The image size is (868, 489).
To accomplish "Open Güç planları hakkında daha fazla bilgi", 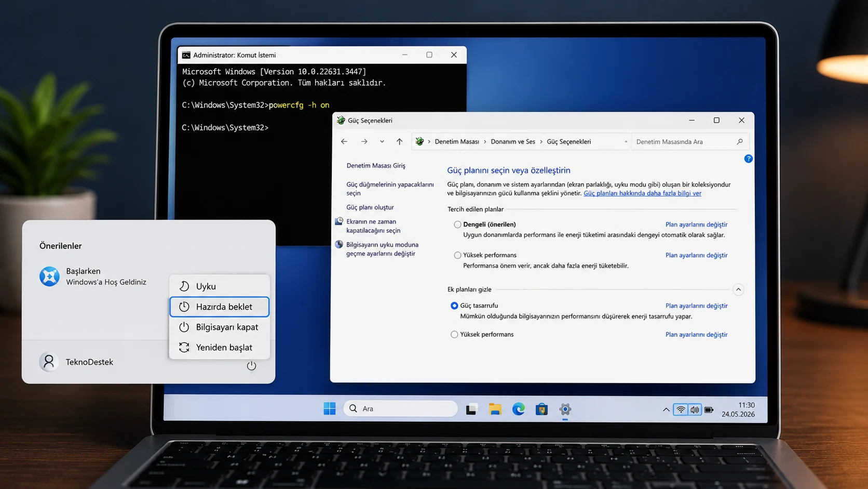I will 642,193.
